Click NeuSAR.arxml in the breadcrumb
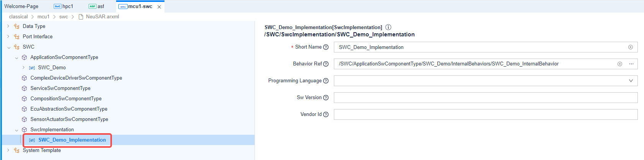This screenshot has height=160, width=644. click(x=102, y=16)
